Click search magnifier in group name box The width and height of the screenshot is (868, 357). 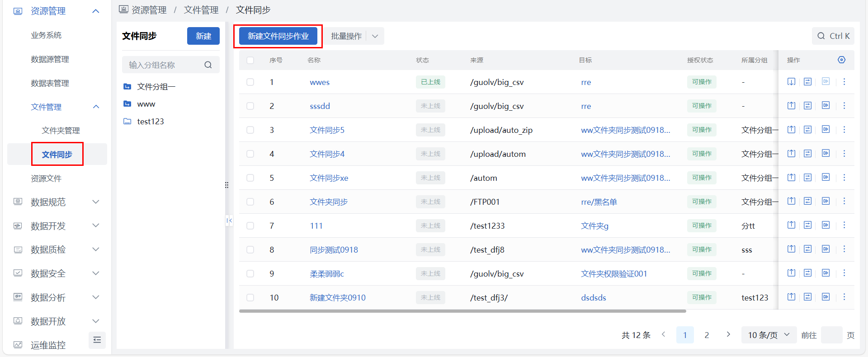coord(208,65)
